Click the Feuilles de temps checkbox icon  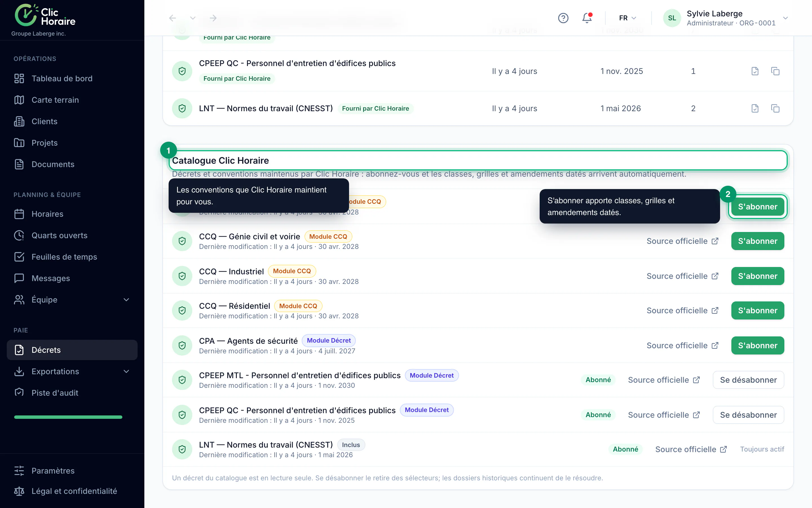[x=19, y=257]
